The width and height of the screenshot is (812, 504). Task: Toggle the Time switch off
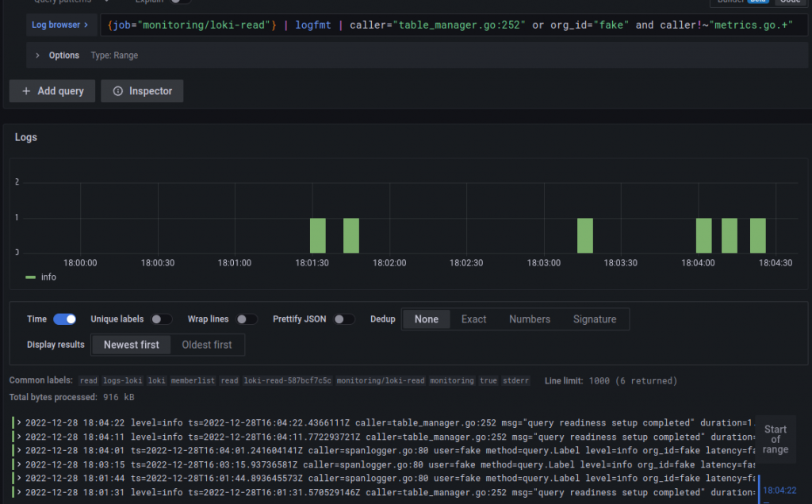tap(64, 319)
